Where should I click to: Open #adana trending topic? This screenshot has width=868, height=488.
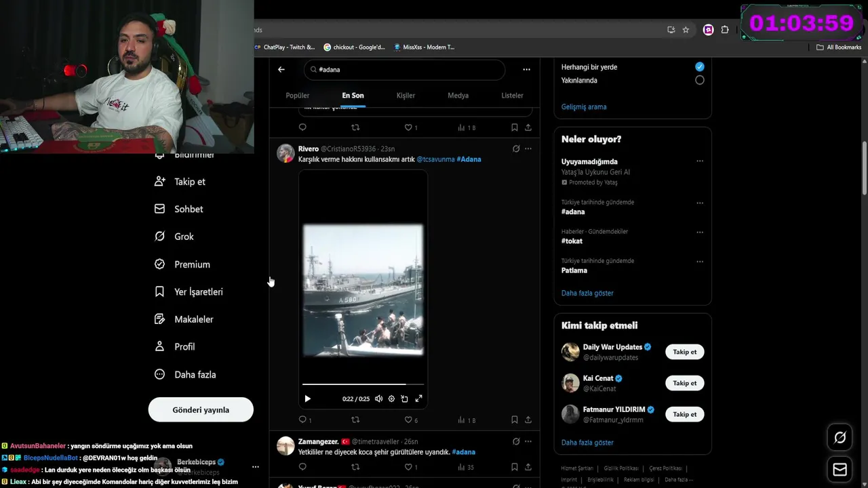pos(573,211)
